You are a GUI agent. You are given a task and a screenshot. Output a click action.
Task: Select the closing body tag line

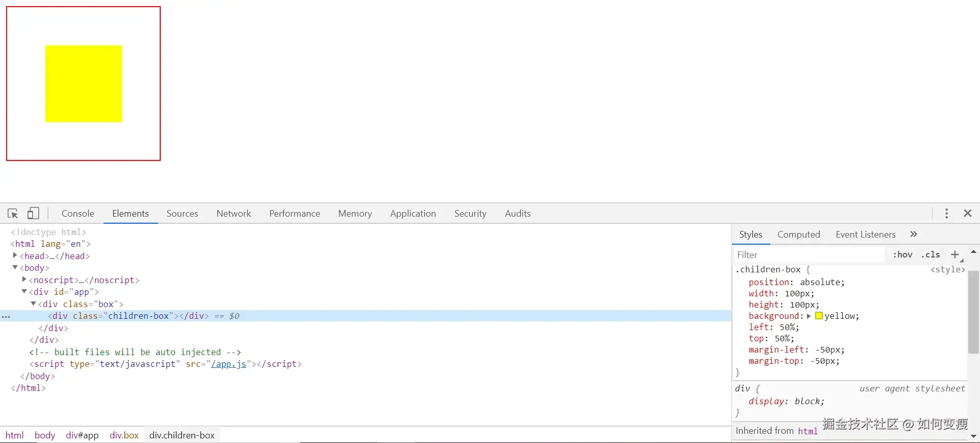[37, 376]
